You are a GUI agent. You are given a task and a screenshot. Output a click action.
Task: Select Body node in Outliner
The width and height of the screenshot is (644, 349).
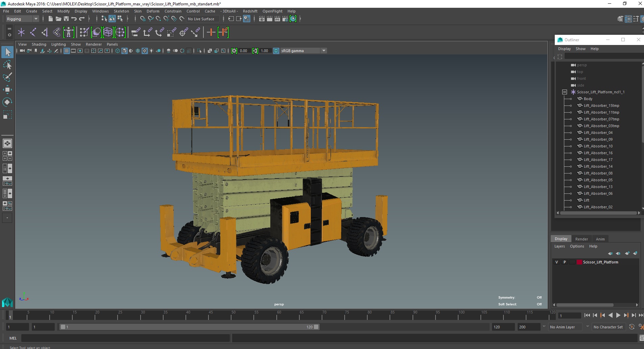pos(588,99)
